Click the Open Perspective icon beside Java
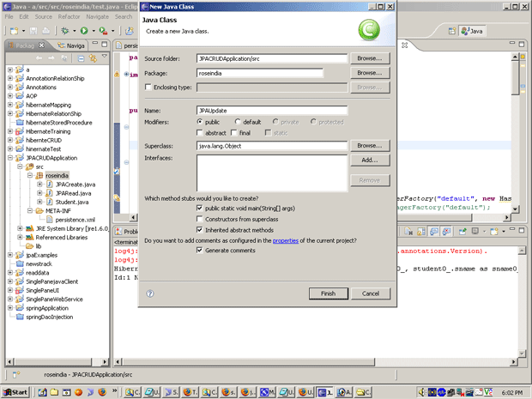Viewport: 532px width, 399px height. (x=452, y=31)
